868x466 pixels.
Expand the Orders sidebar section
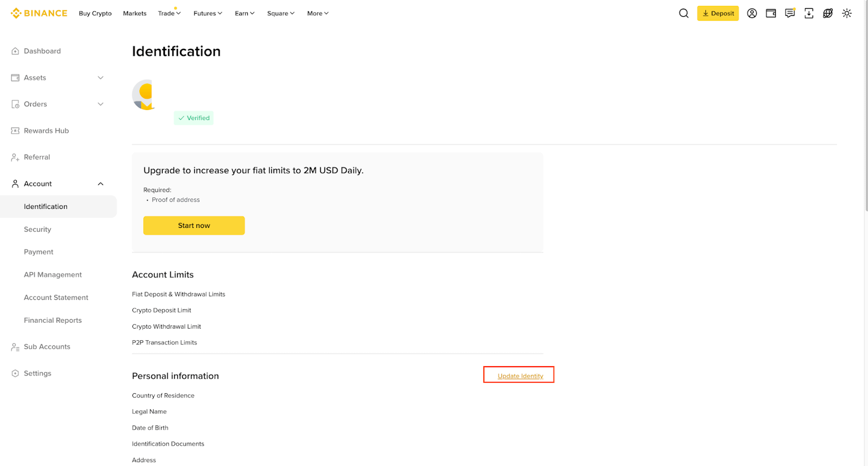(x=100, y=104)
